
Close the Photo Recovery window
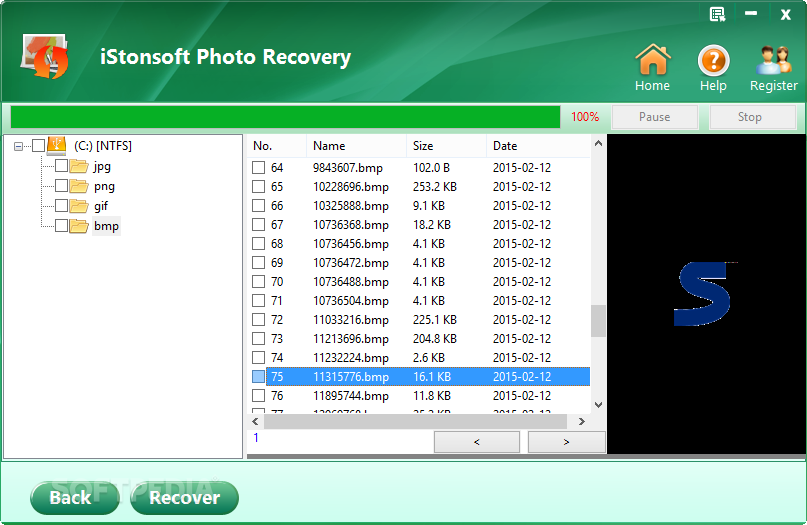[785, 14]
